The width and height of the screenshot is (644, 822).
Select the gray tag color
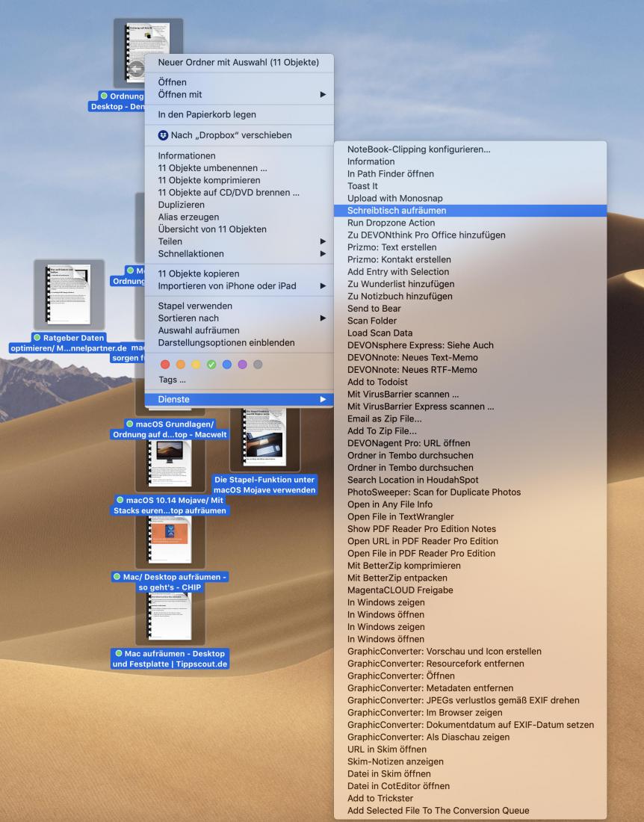(258, 365)
